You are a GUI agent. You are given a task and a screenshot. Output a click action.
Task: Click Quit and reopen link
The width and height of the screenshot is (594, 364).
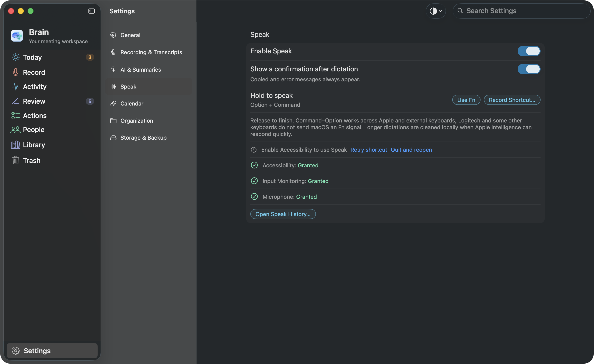pos(411,150)
